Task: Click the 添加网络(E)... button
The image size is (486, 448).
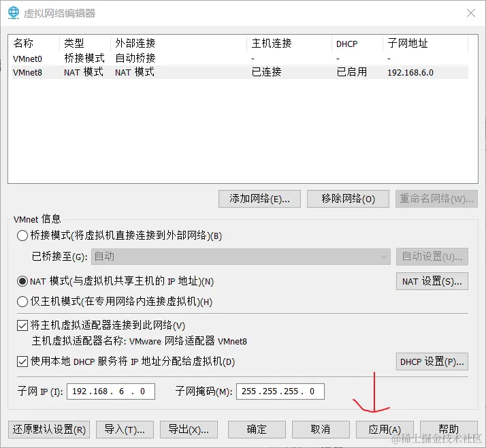Action: click(x=259, y=199)
